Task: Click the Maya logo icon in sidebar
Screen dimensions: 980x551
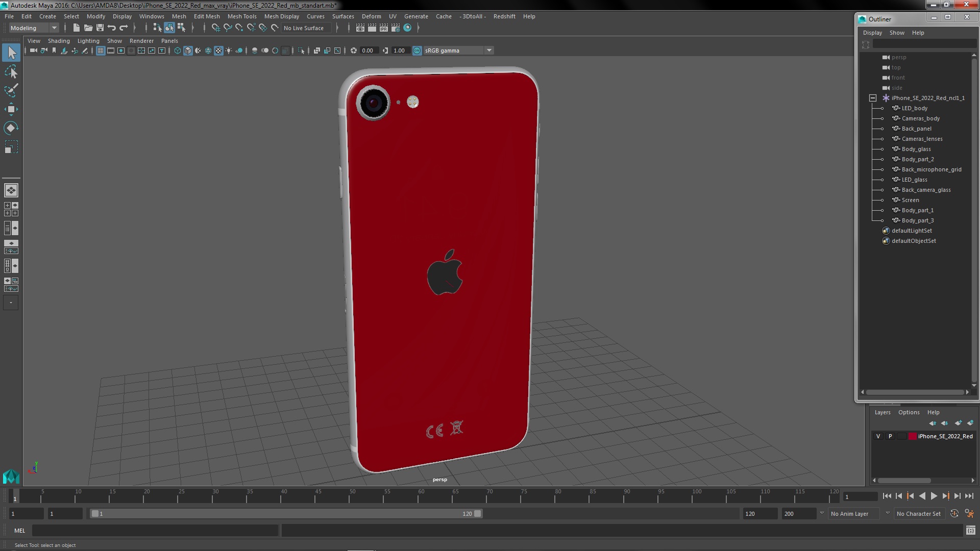Action: point(11,477)
